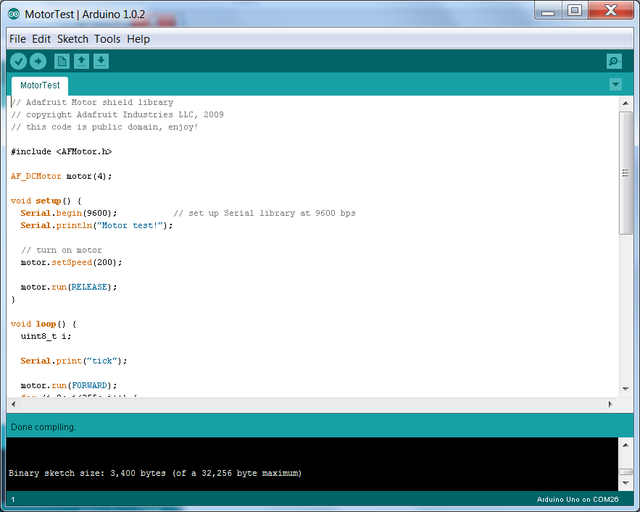Open the Tools menu
The width and height of the screenshot is (640, 512).
107,39
